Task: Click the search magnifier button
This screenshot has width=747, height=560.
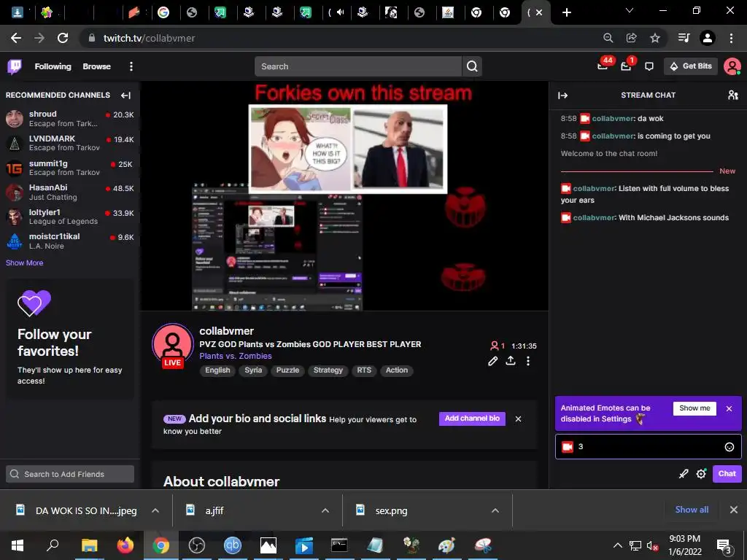Action: [472, 66]
